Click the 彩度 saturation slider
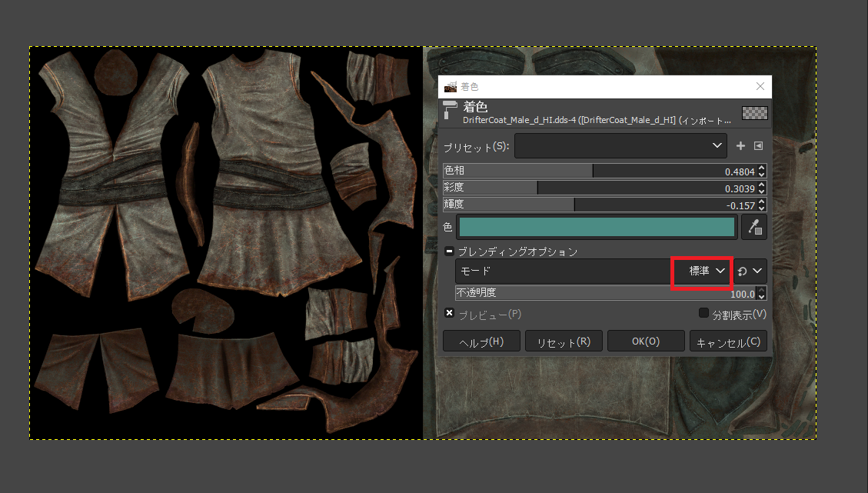Viewport: 868px width, 493px height. [600, 188]
